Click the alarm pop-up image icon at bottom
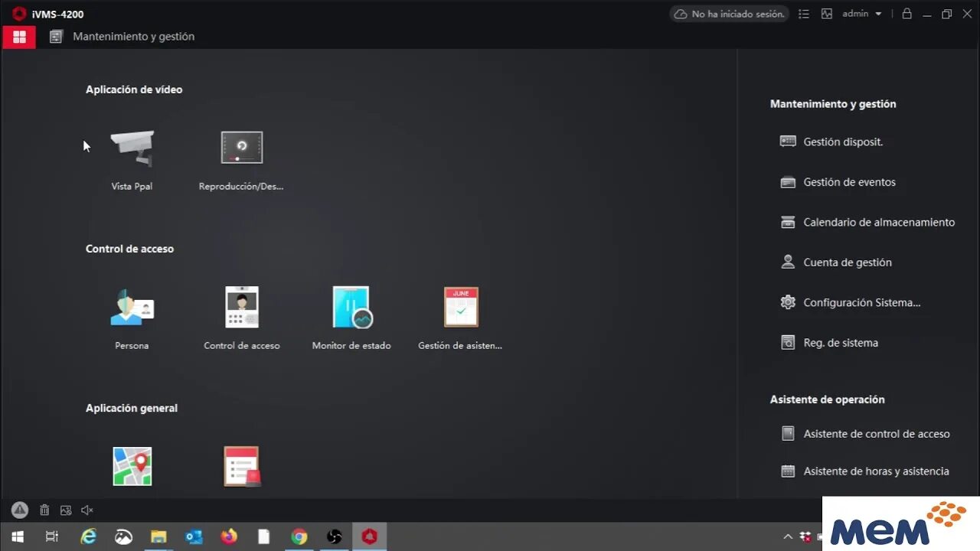 click(x=66, y=510)
